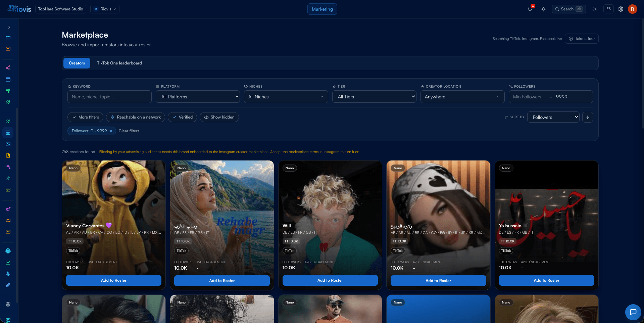The height and width of the screenshot is (323, 644).
Task: Open the image gallery sidebar icon
Action: point(8,144)
